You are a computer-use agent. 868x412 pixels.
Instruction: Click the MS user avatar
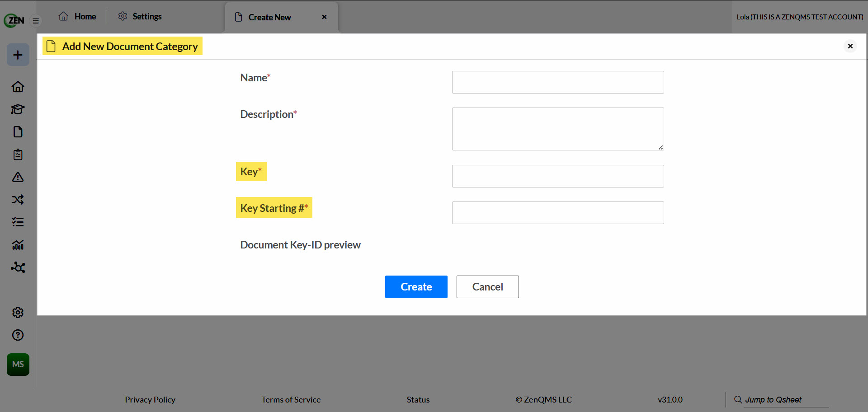click(x=18, y=365)
